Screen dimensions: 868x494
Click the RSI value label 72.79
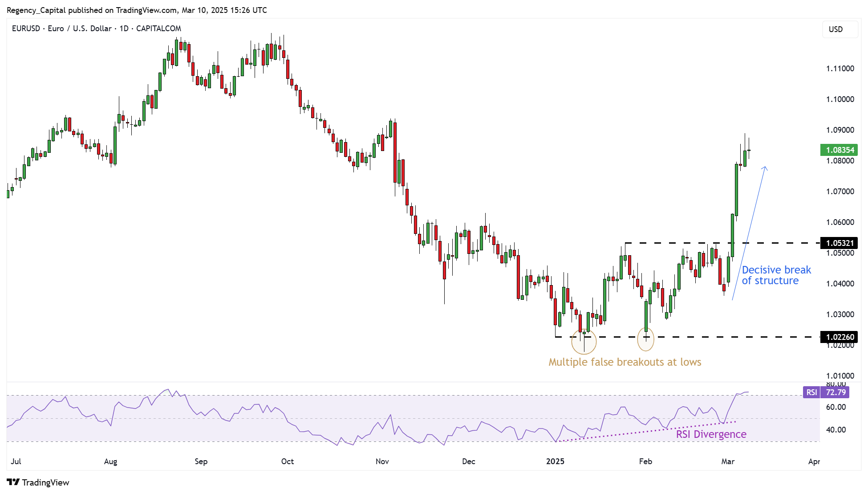(836, 392)
